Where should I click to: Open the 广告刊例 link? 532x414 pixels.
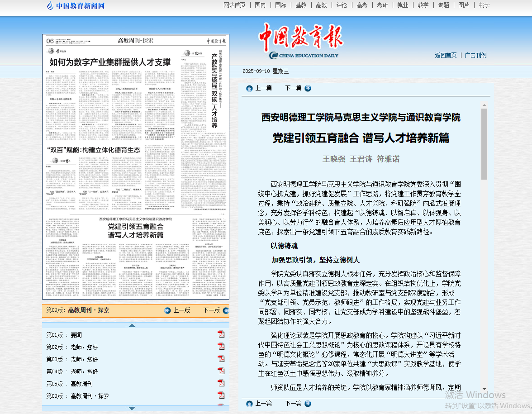tap(476, 55)
